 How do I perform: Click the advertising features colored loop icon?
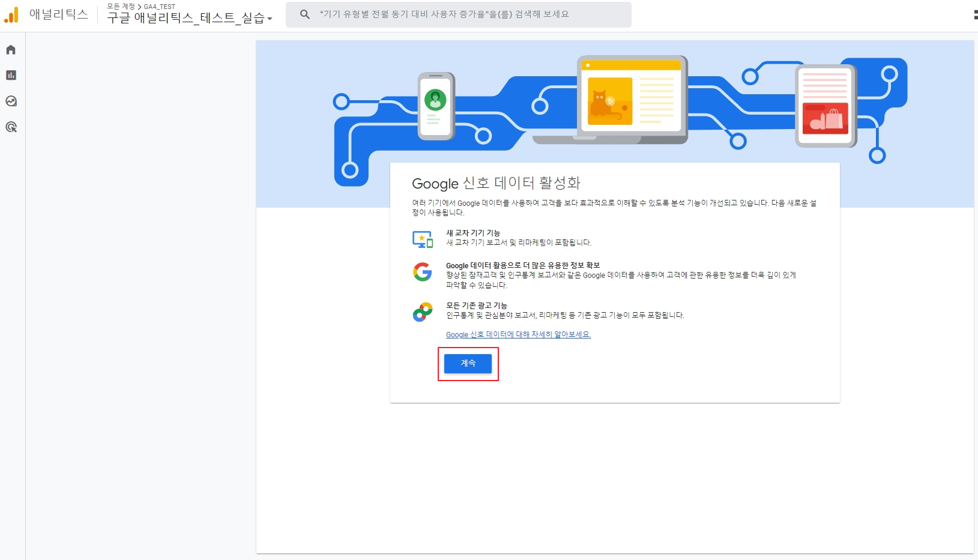pyautogui.click(x=423, y=312)
